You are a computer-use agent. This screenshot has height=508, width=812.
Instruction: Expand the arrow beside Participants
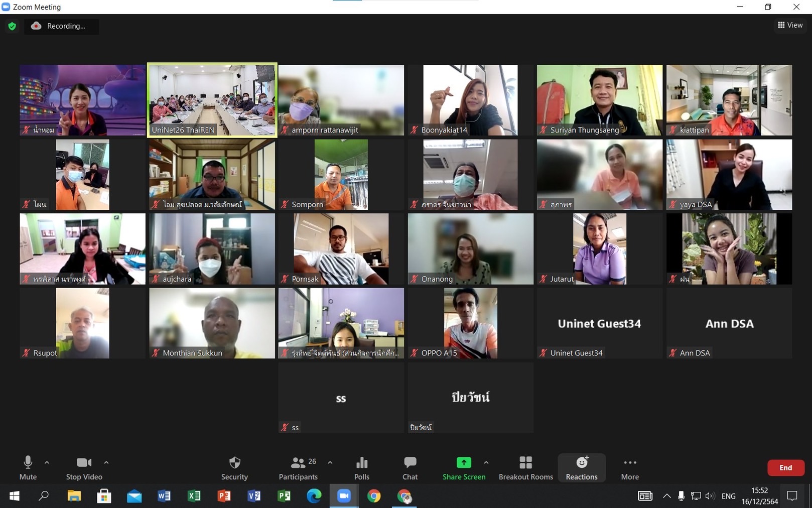pos(330,462)
